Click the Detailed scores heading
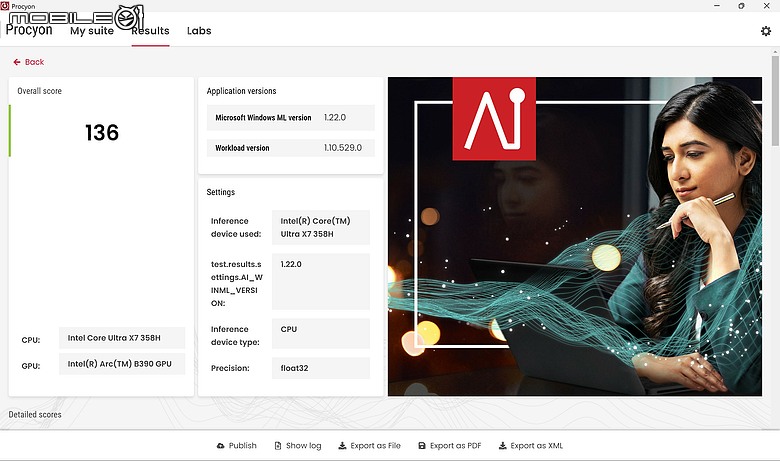Screen dimensions: 780x461 coord(35,414)
